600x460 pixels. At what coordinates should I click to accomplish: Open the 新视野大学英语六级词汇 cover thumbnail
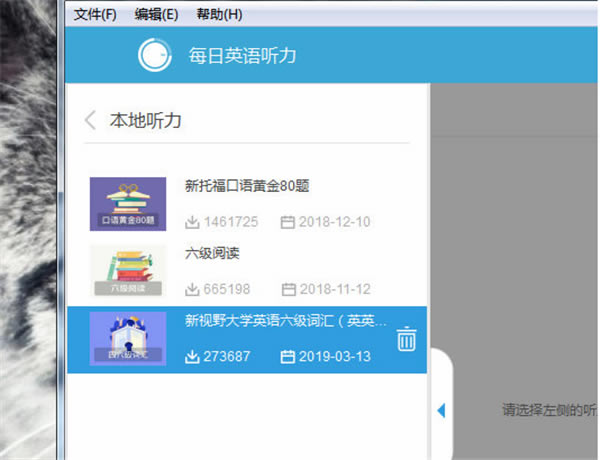point(128,339)
